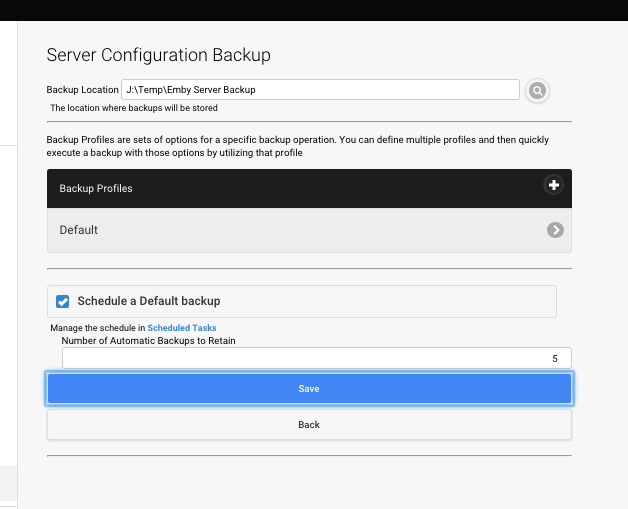Click the magnifier browse icon beside Backup Location
This screenshot has width=628, height=509.
pos(537,91)
